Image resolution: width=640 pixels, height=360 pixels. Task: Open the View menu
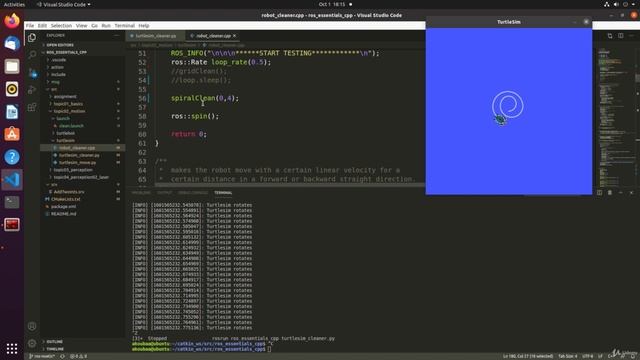[x=81, y=25]
